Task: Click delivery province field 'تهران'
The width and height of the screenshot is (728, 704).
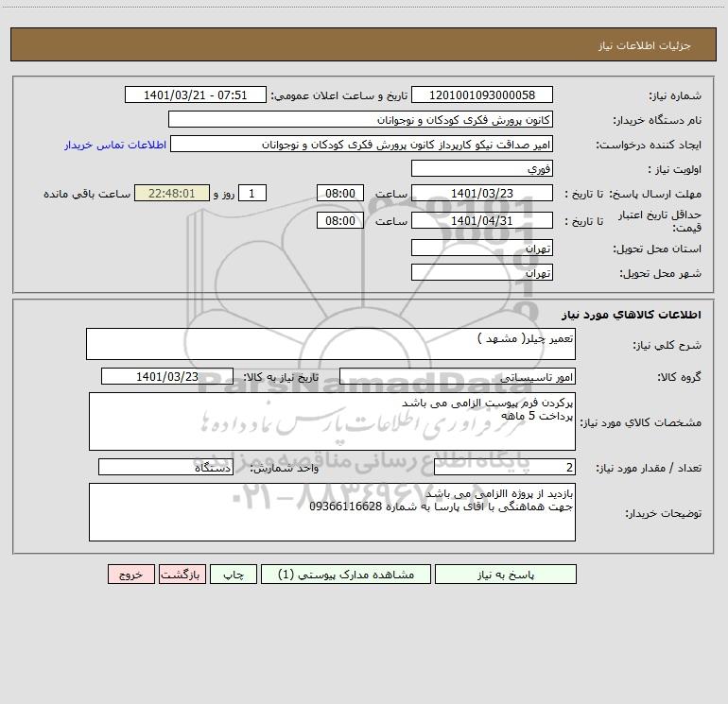Action: [482, 249]
